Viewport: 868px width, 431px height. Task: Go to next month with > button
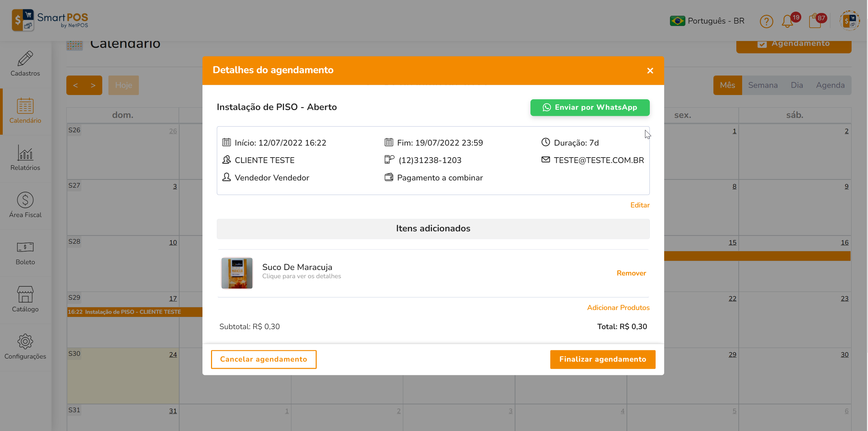(93, 85)
